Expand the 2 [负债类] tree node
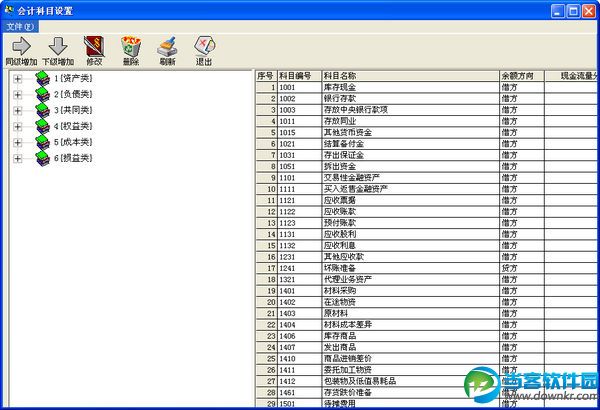The width and height of the screenshot is (600, 410). (x=18, y=95)
